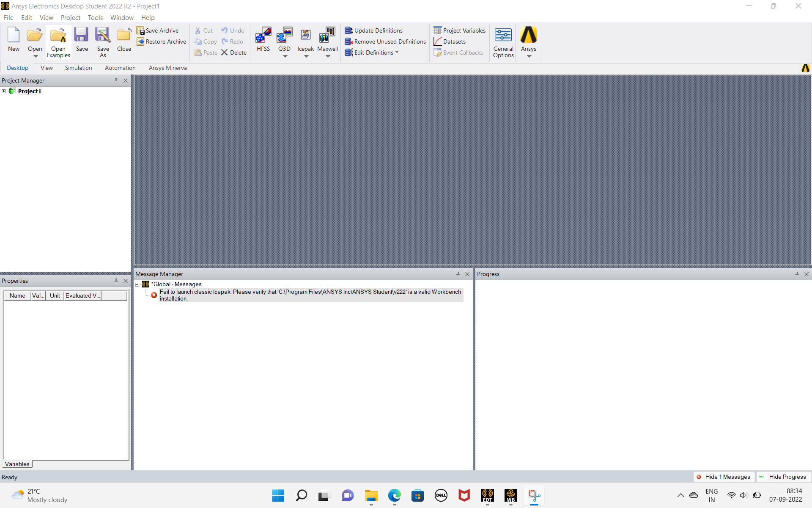Image resolution: width=812 pixels, height=508 pixels.
Task: Switch to the View ribbon tab
Action: 47,68
